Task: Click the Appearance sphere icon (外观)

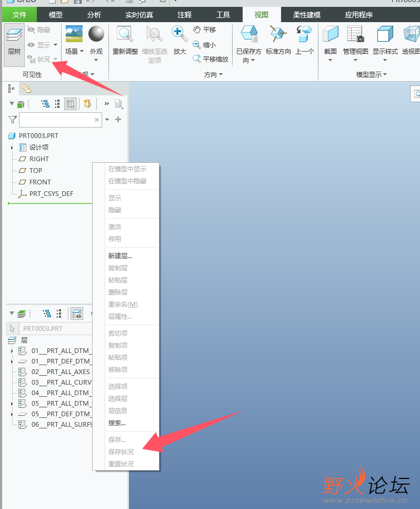Action: point(96,34)
